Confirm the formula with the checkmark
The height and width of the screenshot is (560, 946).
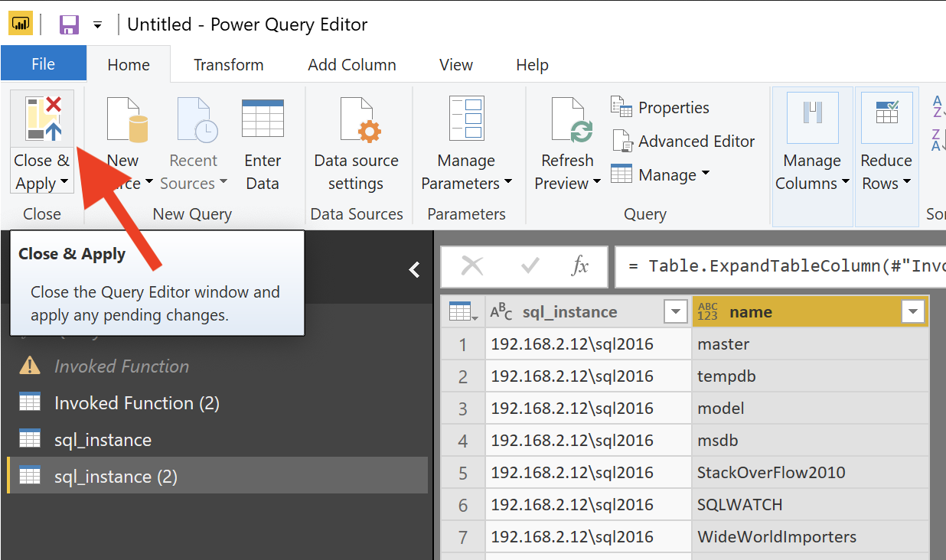(529, 265)
